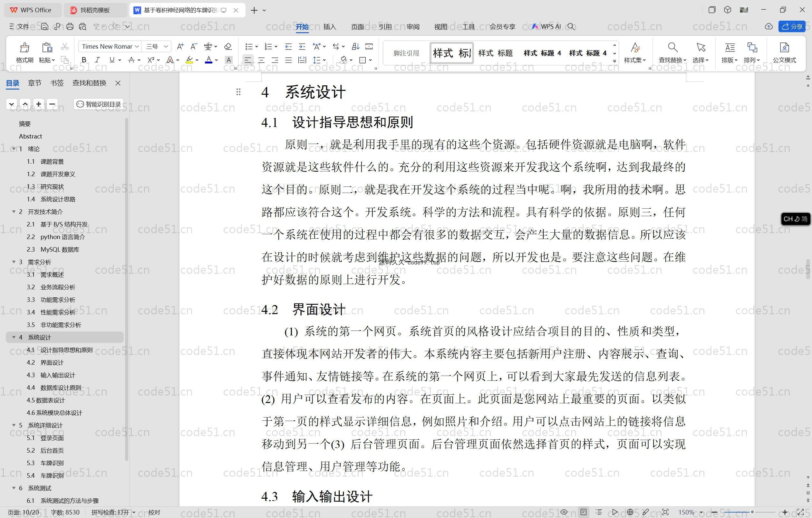Toggle Underline formatting
Viewport: 812px width, 518px height.
112,60
